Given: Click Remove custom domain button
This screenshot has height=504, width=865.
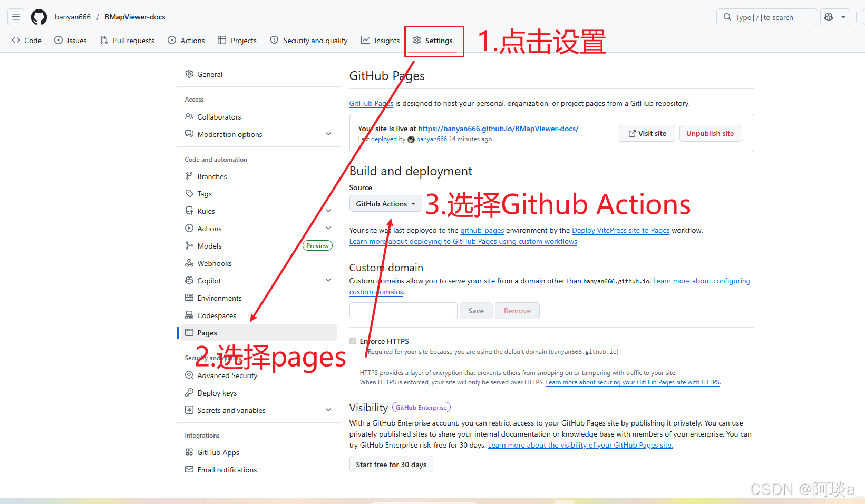Looking at the screenshot, I should coord(517,311).
